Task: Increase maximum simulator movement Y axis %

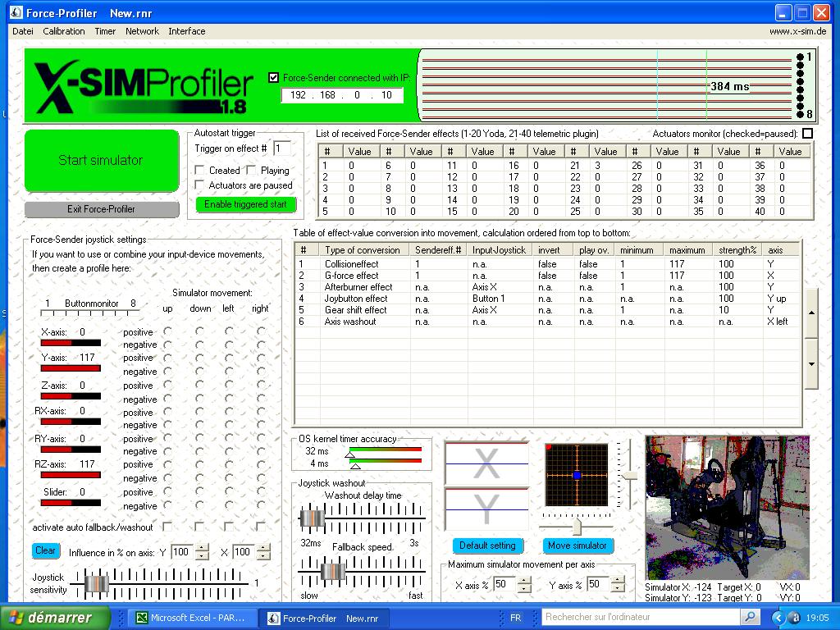Action: [x=618, y=580]
